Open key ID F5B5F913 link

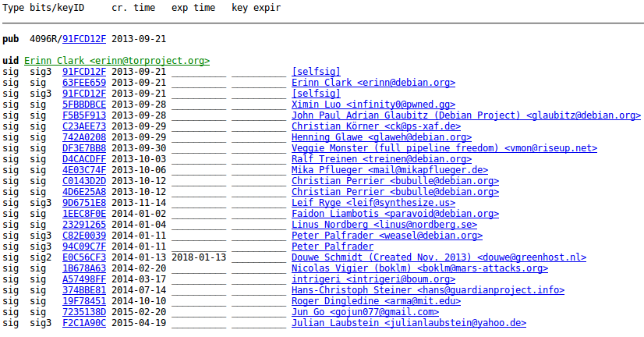click(x=83, y=115)
